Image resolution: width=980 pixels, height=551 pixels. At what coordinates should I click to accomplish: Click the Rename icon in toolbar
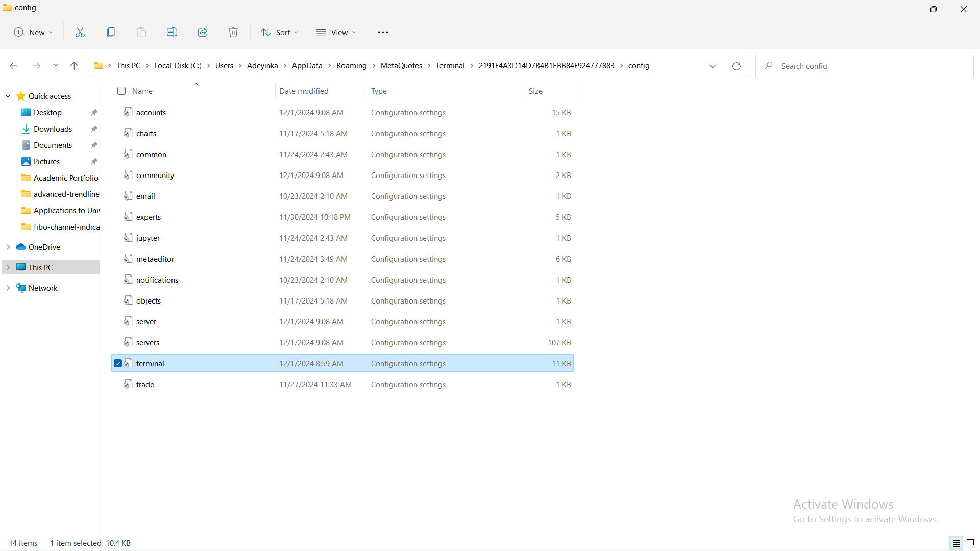coord(172,32)
